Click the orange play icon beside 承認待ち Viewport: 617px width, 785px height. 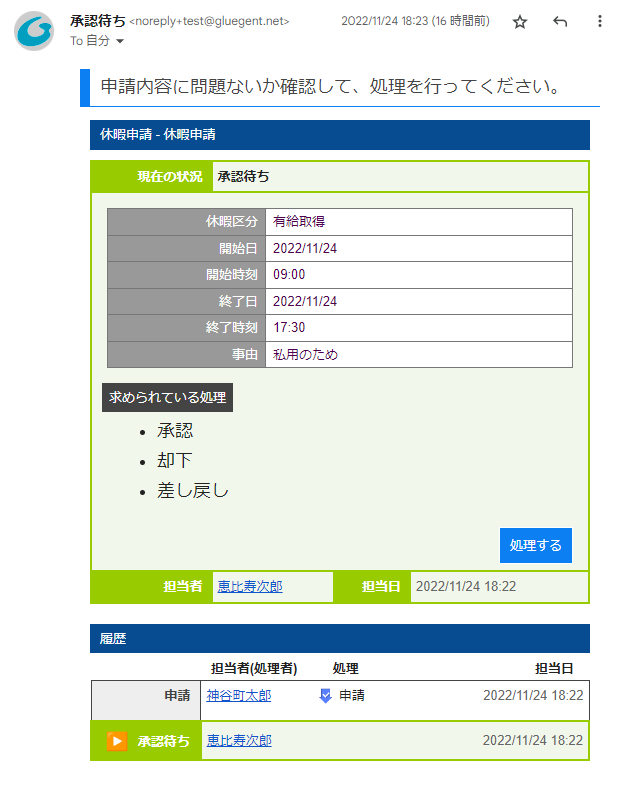pos(117,741)
